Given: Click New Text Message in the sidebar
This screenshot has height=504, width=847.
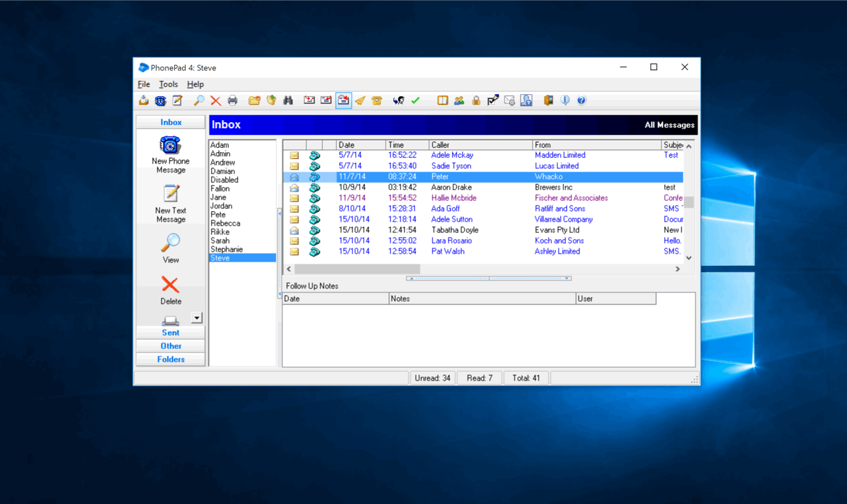Looking at the screenshot, I should point(170,204).
